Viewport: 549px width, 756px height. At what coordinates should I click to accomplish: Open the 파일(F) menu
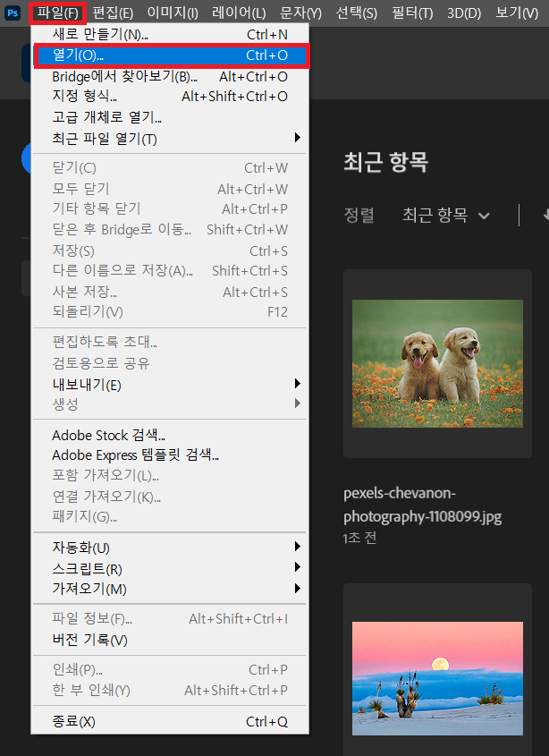[58, 13]
